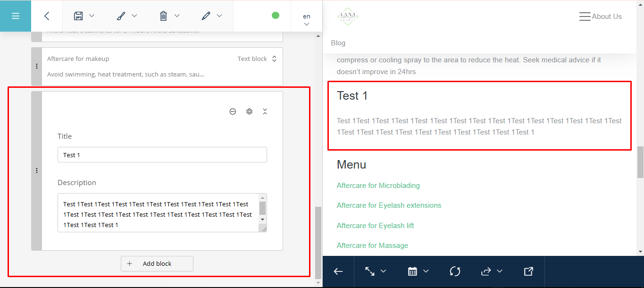Viewport: 644px width, 288px height.
Task: Click the back arrow in top toolbar
Action: coord(47,16)
